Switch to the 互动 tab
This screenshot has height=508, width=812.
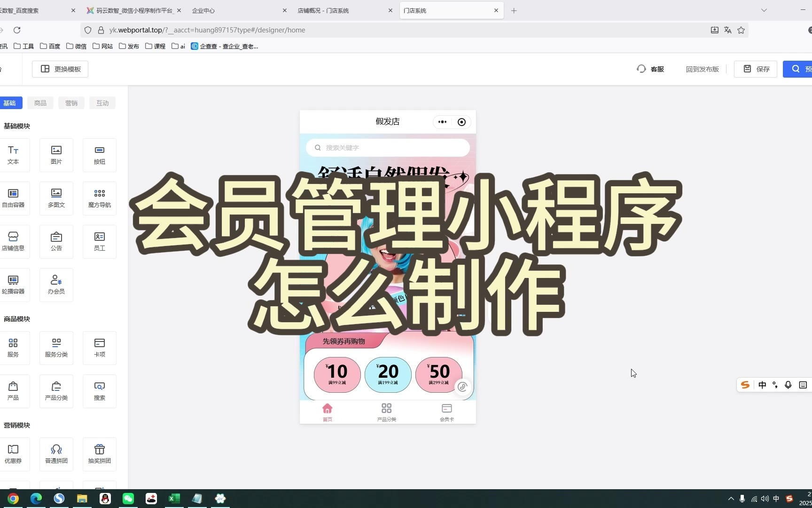click(102, 103)
